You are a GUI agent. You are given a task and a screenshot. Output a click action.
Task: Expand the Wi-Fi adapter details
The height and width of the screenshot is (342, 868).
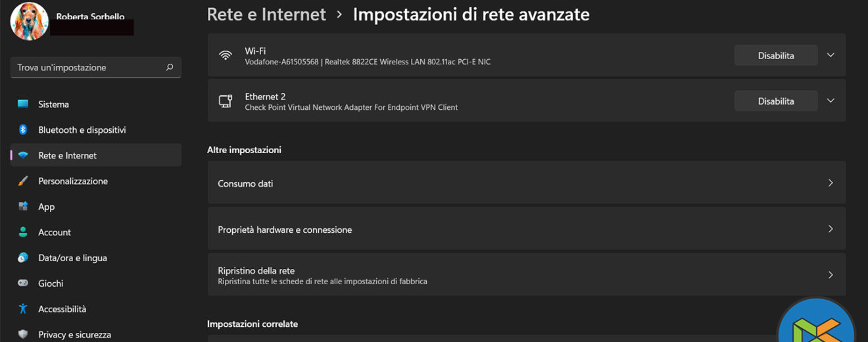(831, 55)
